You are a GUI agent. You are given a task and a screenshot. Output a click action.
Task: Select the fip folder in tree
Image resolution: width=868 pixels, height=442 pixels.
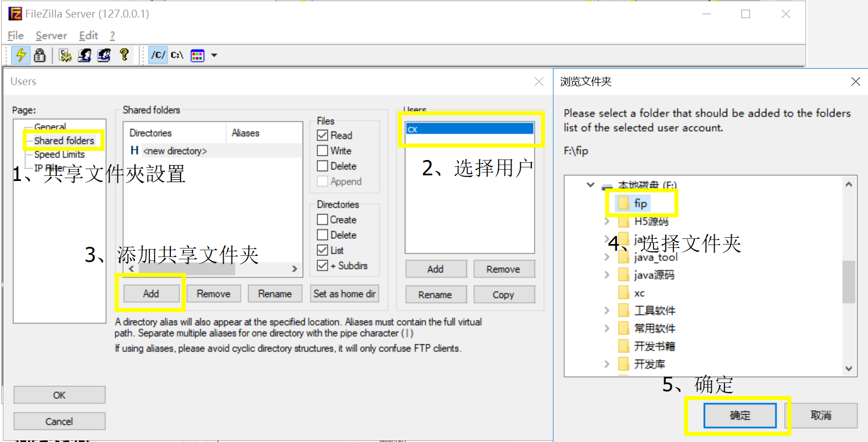[x=640, y=203]
